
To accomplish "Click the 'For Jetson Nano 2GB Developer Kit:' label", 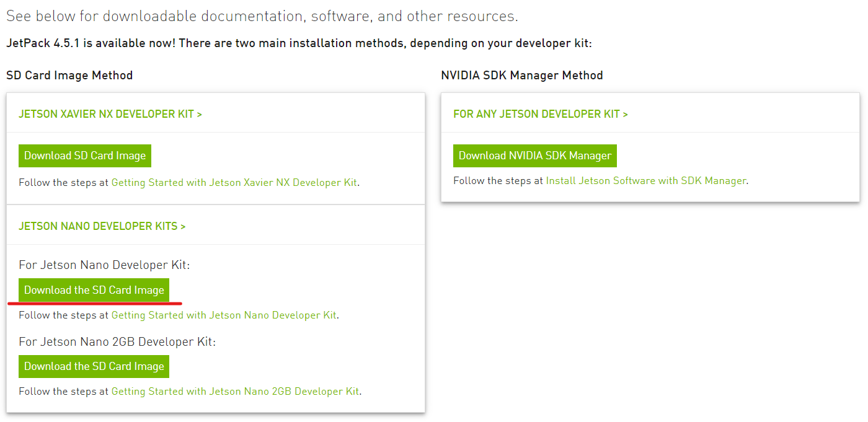I will pos(117,341).
